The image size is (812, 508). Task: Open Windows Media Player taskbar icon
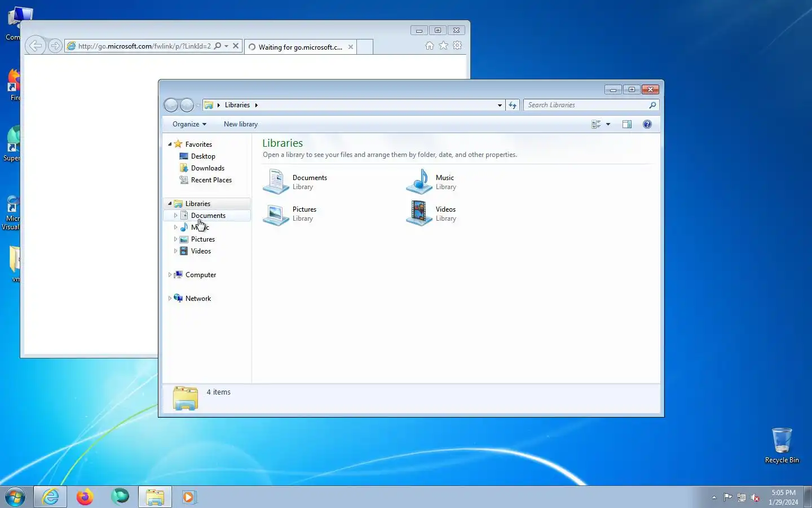(189, 497)
